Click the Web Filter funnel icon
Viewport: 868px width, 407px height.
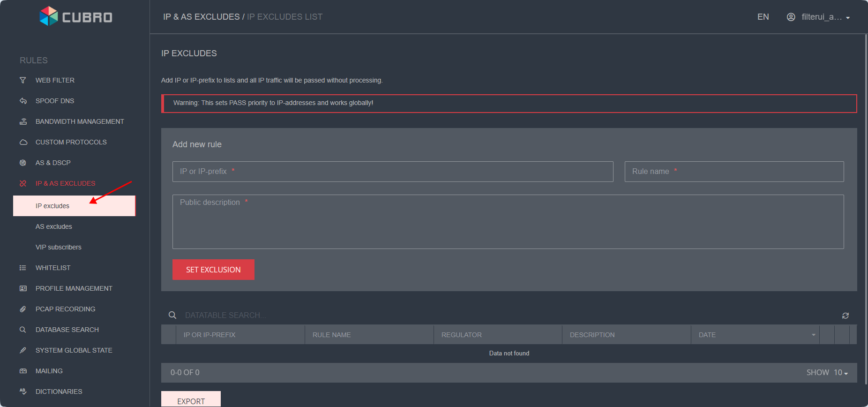point(23,80)
